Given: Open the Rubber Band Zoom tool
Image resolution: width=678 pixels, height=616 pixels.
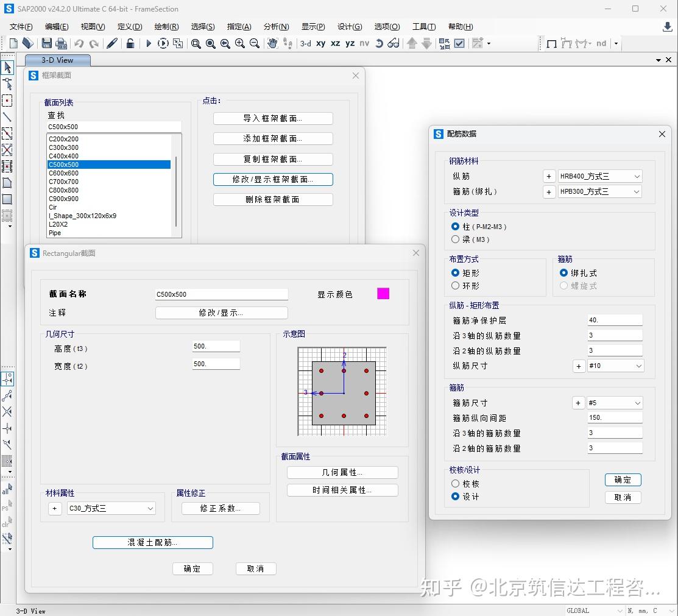Looking at the screenshot, I should pos(196,43).
